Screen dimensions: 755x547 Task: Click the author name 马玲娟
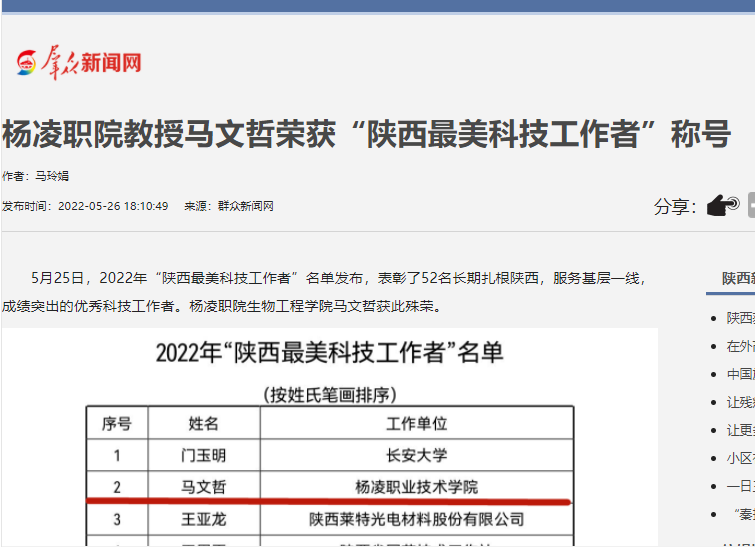tap(52, 176)
